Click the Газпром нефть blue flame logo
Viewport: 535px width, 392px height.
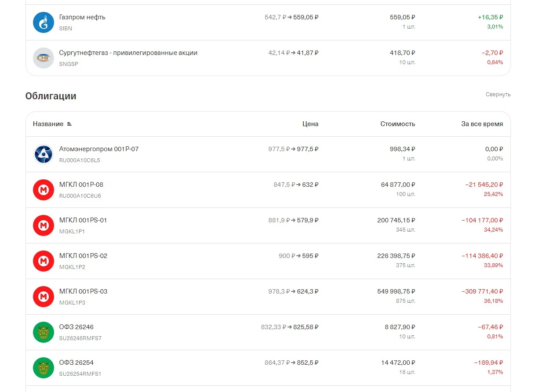pos(44,22)
